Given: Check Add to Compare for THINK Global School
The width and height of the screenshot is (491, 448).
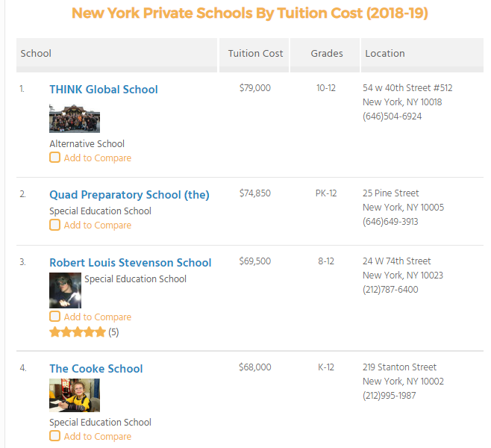Looking at the screenshot, I should point(54,158).
